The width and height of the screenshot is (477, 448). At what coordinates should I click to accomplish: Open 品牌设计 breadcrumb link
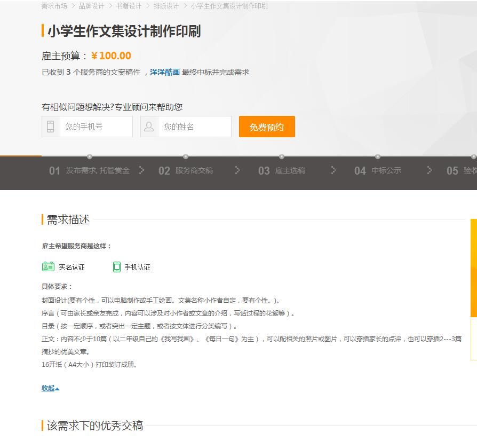click(91, 6)
